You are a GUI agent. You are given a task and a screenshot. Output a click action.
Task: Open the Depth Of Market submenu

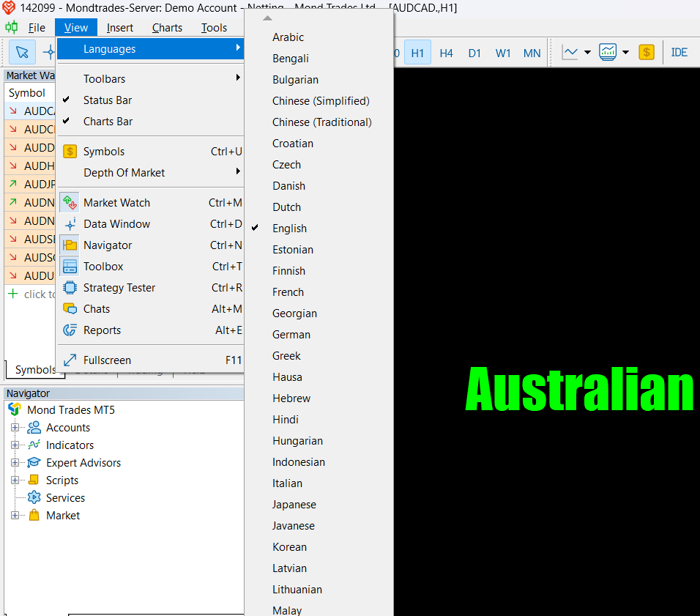[x=124, y=173]
